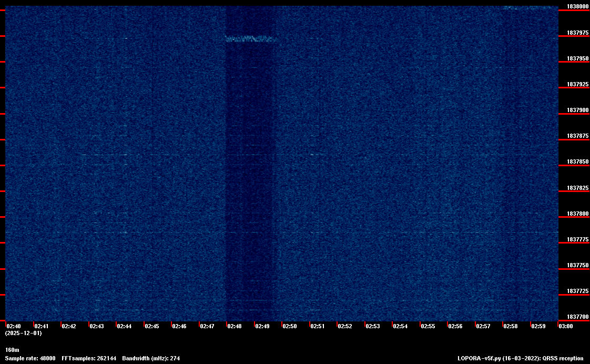Viewport: 590px width, 364px height.
Task: Click the 1837700 frequency label
Action: (577, 317)
